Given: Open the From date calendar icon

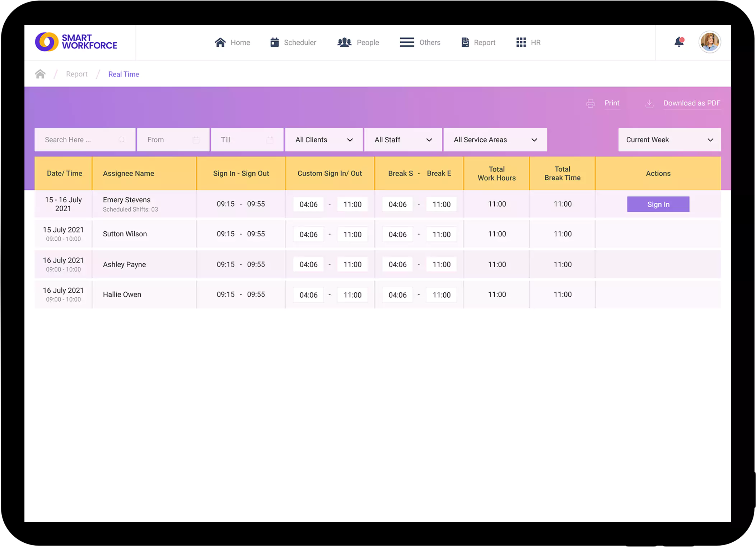Looking at the screenshot, I should 196,140.
